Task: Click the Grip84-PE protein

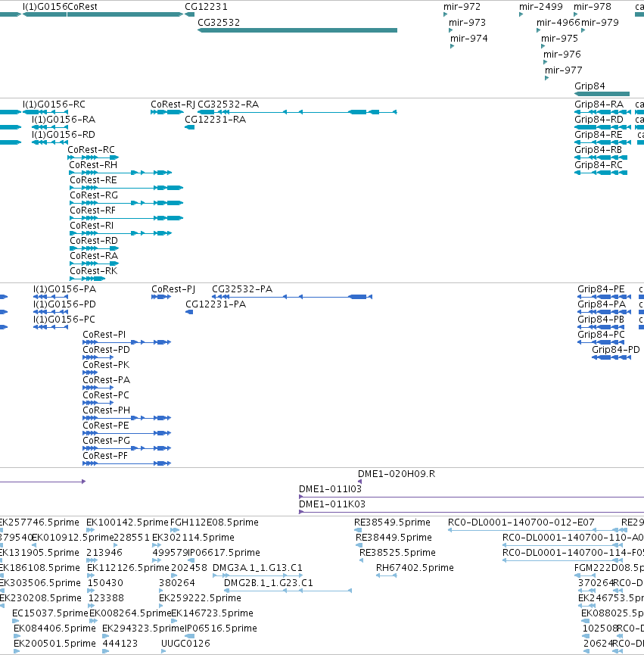Action: [604, 297]
